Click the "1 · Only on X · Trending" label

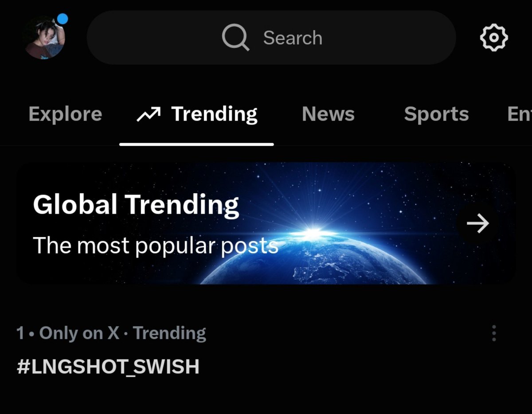(111, 333)
